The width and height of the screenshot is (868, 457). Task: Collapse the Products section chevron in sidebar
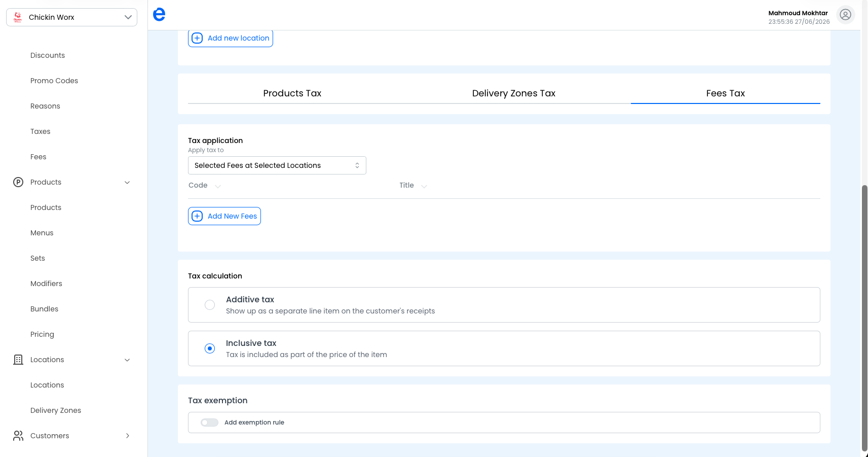127,182
